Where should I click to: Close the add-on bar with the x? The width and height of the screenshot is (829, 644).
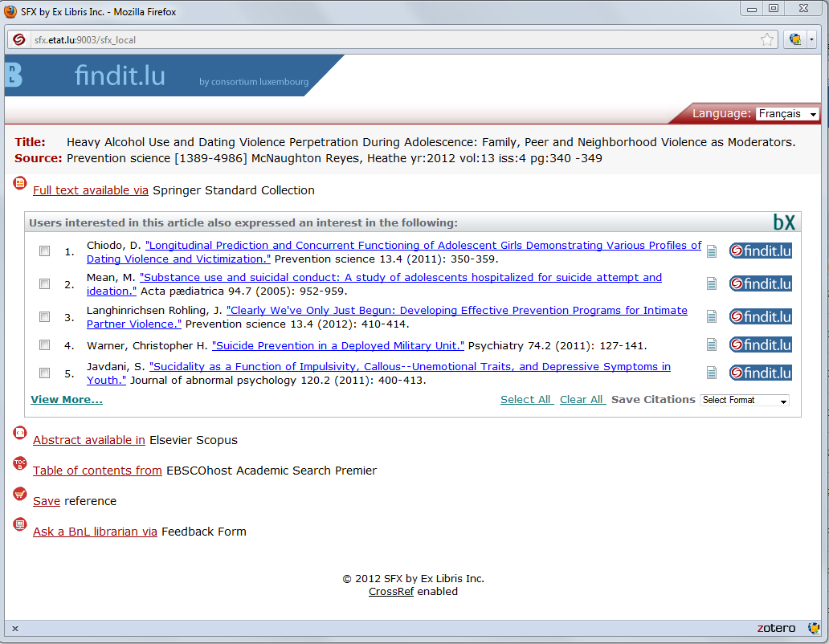15,629
